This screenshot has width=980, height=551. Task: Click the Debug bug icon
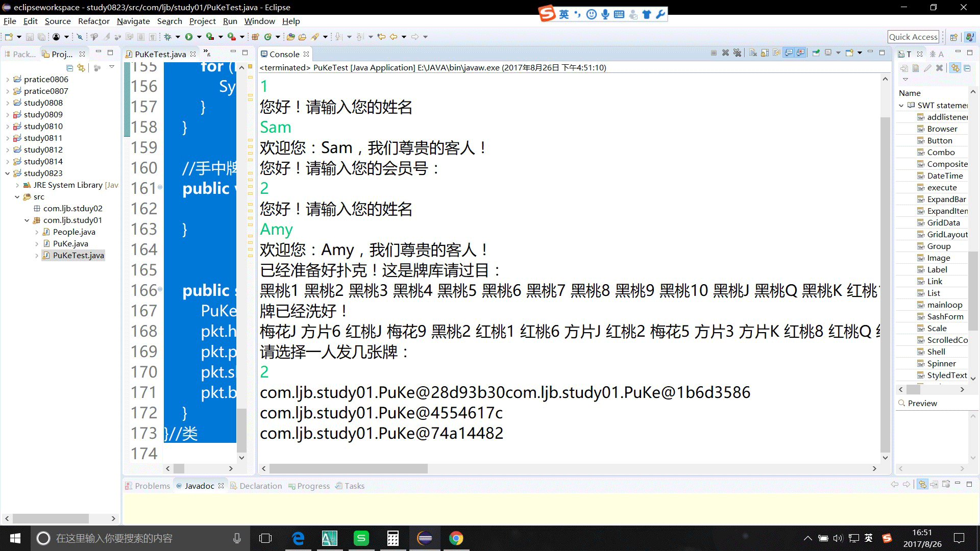(167, 37)
